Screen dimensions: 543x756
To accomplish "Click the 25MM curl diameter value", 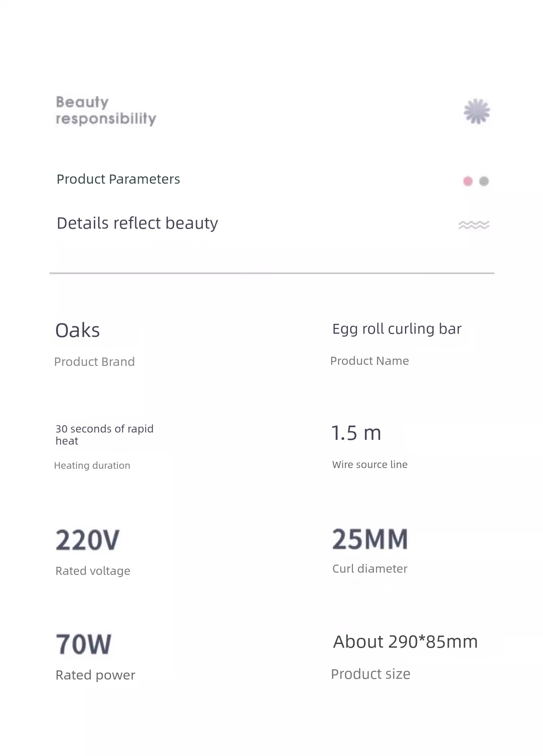I will tap(370, 539).
